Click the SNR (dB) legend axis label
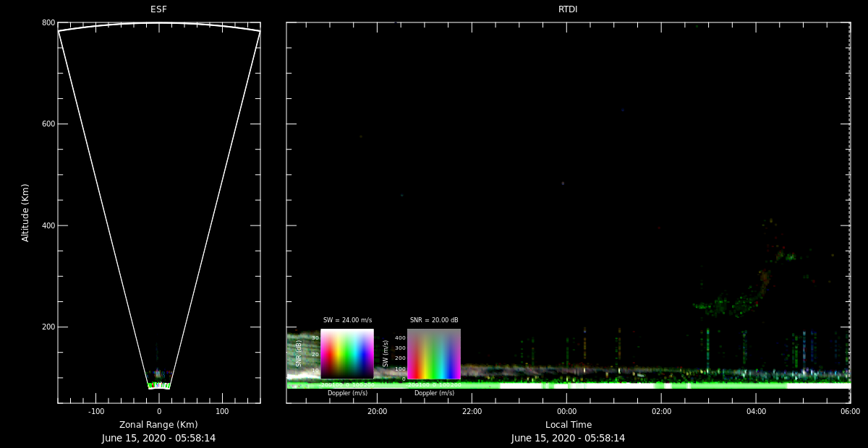The height and width of the screenshot is (448, 868). (x=299, y=353)
